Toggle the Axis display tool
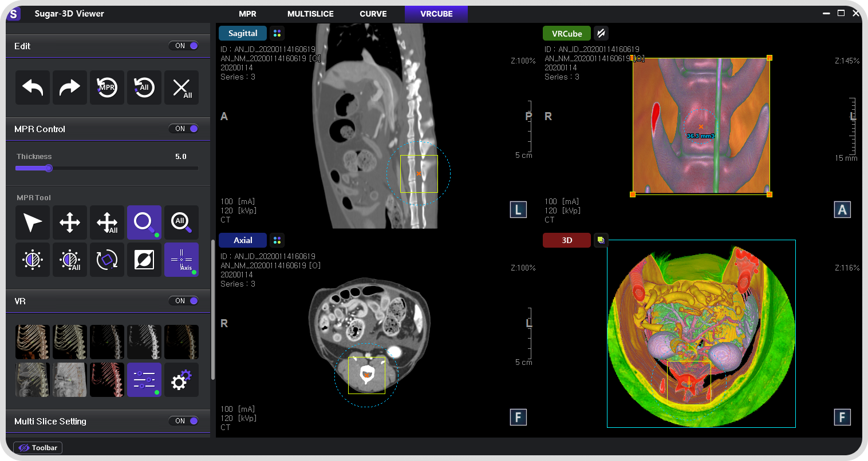 tap(182, 260)
